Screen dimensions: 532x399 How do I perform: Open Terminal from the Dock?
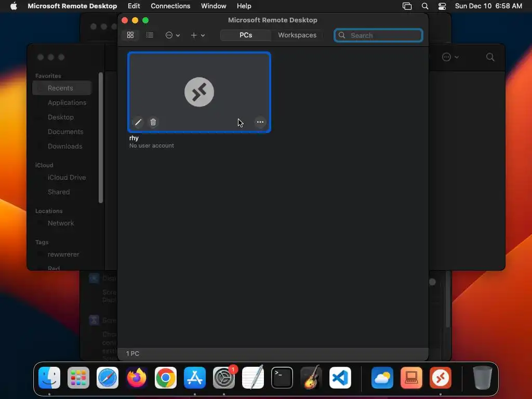click(x=282, y=378)
